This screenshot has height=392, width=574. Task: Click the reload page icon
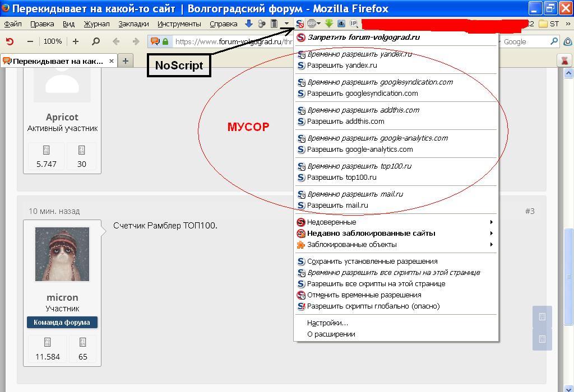coord(10,41)
